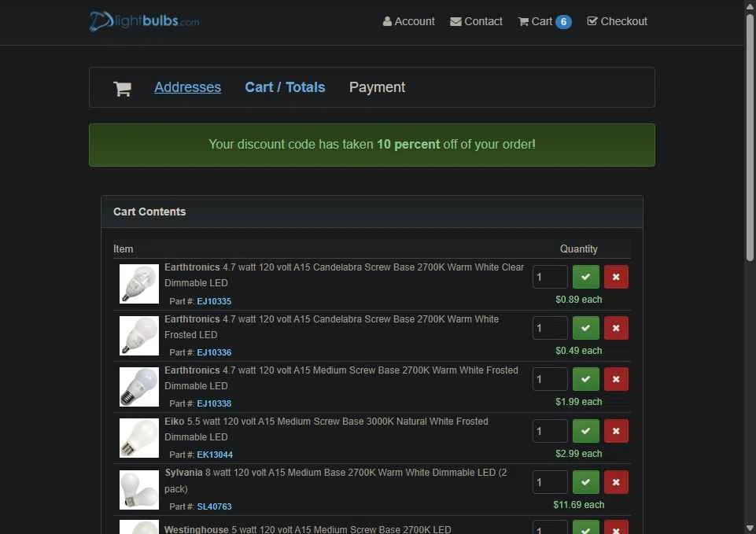The height and width of the screenshot is (534, 756).
Task: Edit quantity field for EJ10336
Action: tap(550, 328)
